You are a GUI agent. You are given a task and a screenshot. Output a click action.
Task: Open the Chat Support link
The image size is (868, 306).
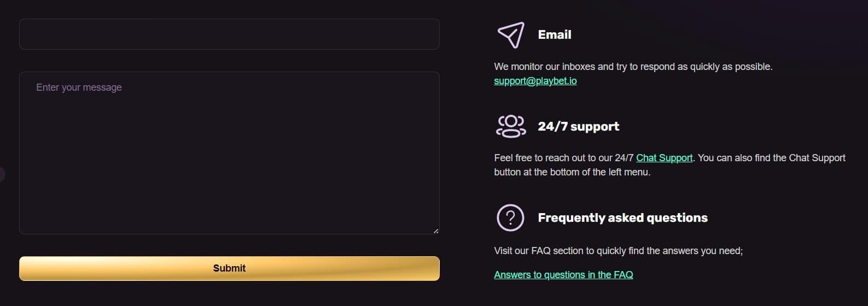coord(664,158)
